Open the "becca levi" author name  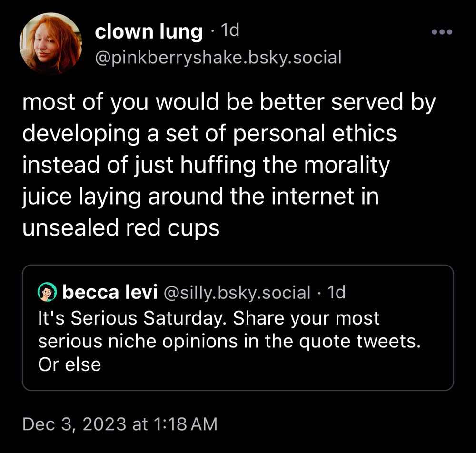pos(110,292)
